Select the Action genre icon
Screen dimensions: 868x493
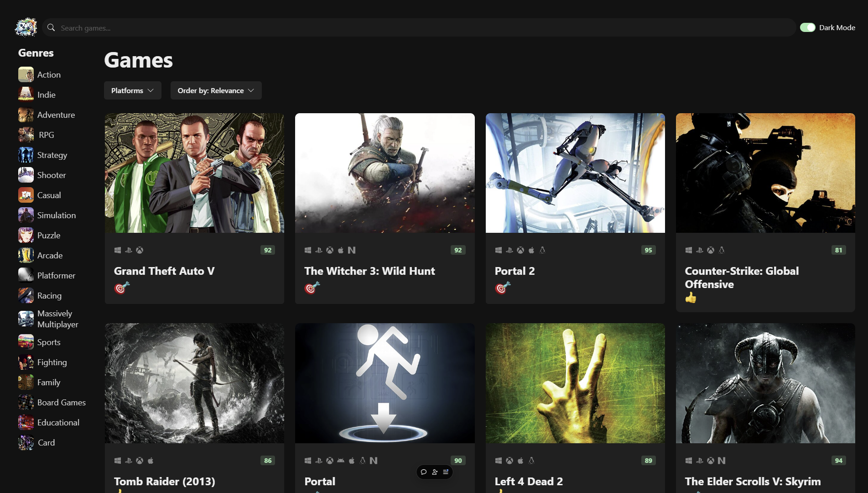(x=26, y=74)
